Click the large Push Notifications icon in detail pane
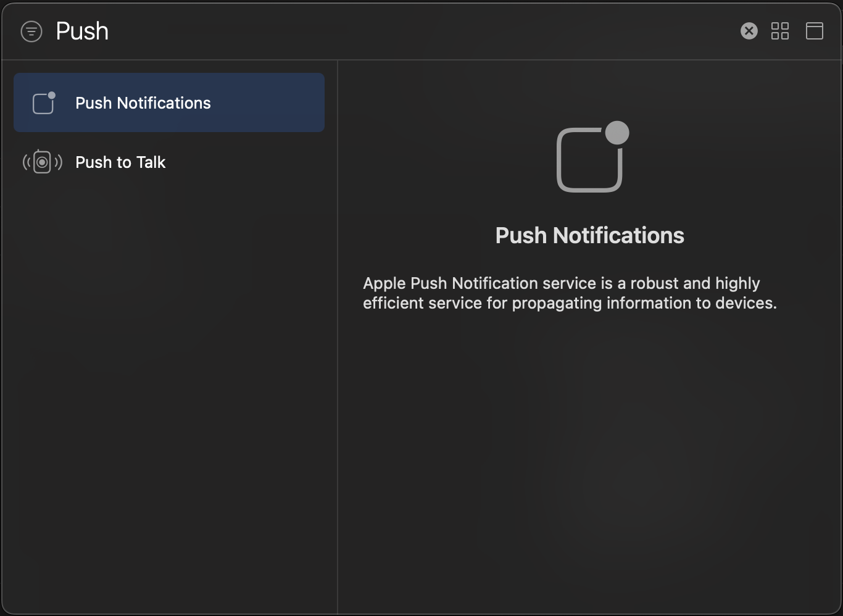Viewport: 843px width, 616px height. (x=591, y=157)
